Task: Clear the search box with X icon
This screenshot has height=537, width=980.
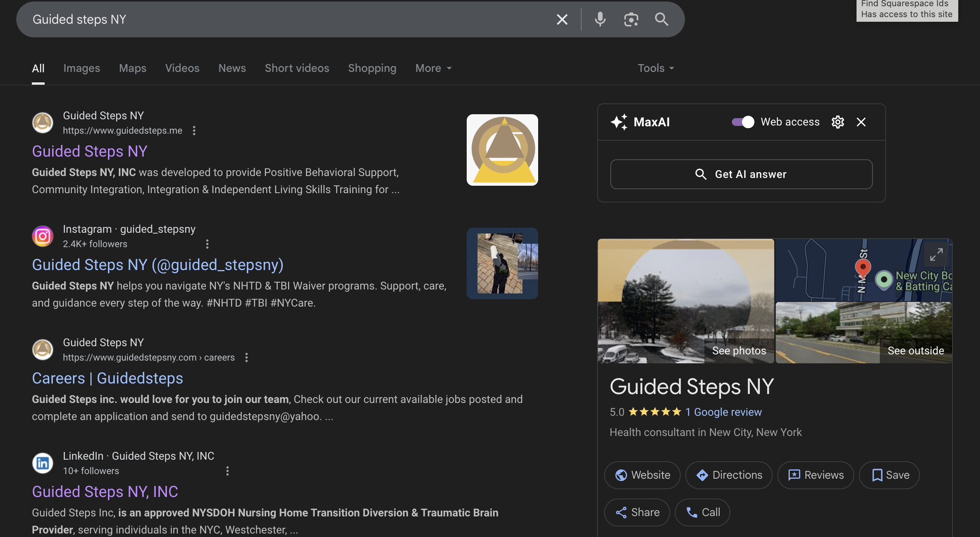Action: 562,19
